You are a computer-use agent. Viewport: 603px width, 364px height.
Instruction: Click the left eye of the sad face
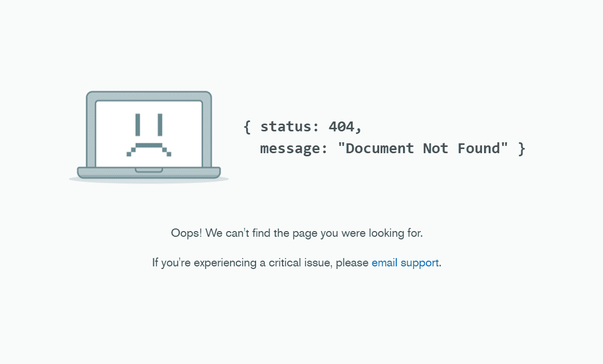(138, 125)
